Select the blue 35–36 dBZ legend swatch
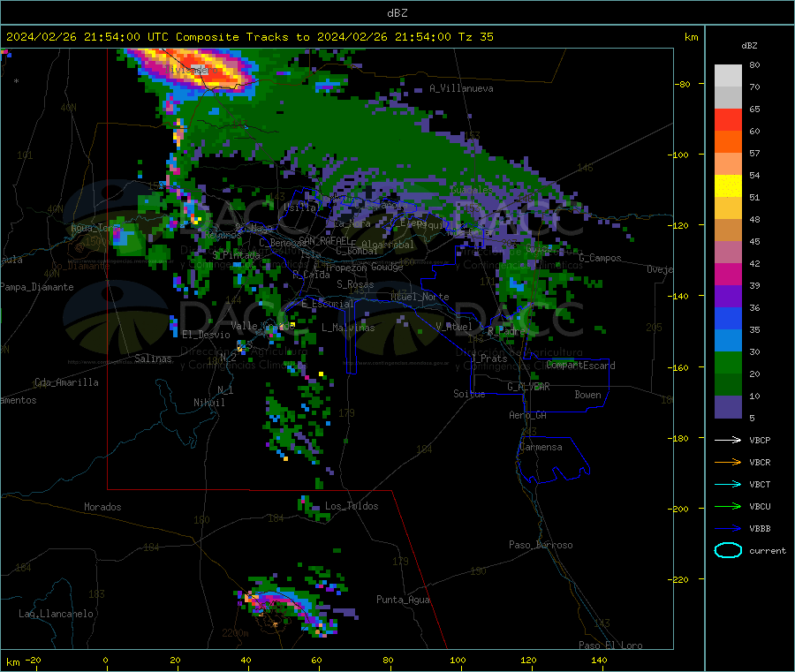This screenshot has width=795, height=672. tap(728, 318)
